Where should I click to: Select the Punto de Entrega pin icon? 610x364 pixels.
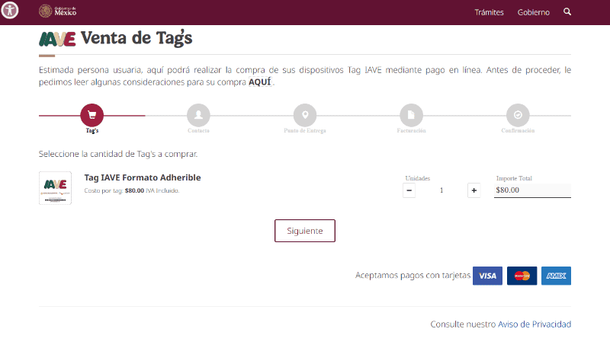click(x=305, y=116)
